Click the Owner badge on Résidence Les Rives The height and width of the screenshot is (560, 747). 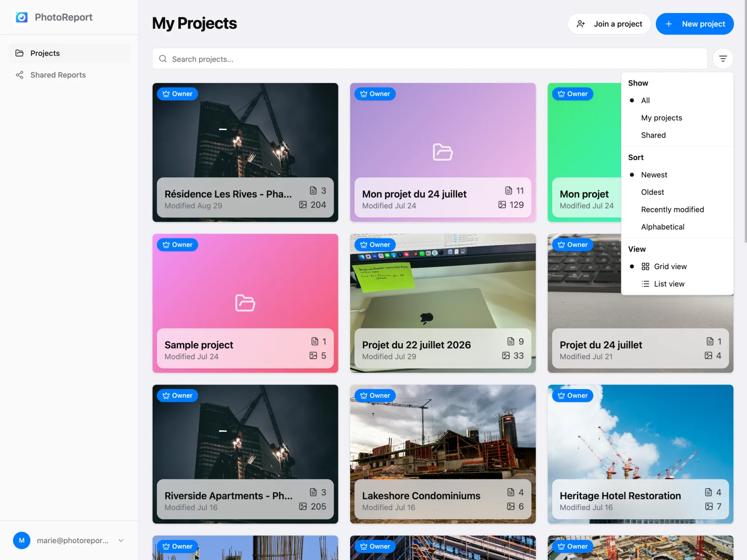click(x=177, y=94)
